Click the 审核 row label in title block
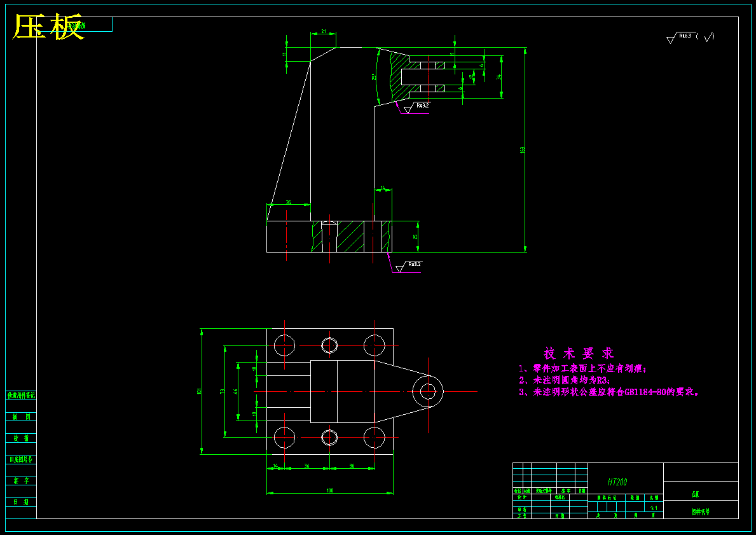The width and height of the screenshot is (756, 535). point(521,510)
